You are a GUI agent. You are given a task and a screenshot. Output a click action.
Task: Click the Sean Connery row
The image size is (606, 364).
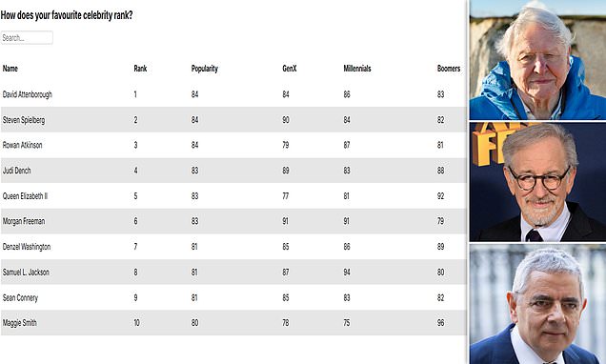(233, 297)
